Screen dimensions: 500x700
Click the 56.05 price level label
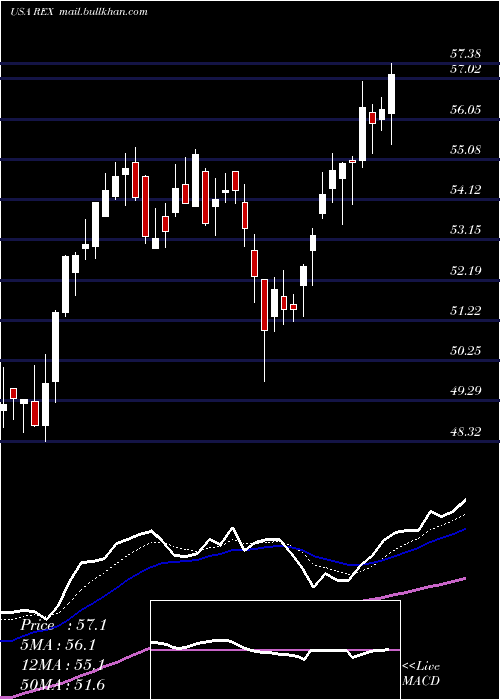coord(465,109)
